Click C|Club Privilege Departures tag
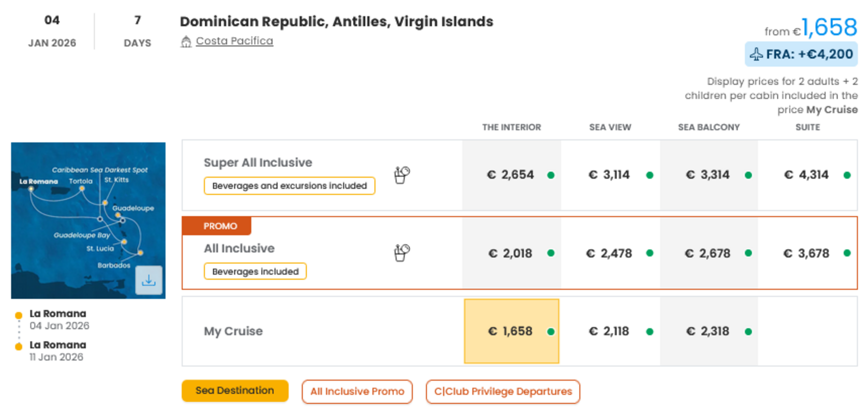868x414 pixels. (503, 392)
